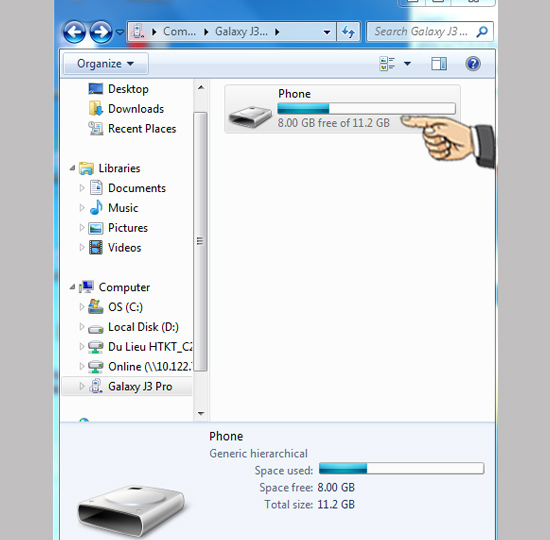Expand arrow after Galaxy J3... in address bar
The height and width of the screenshot is (540, 550).
tap(277, 32)
